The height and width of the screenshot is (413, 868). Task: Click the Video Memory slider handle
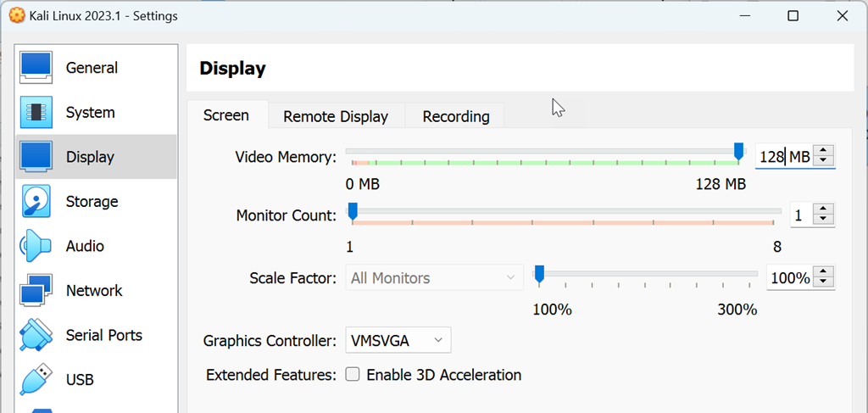coord(738,153)
